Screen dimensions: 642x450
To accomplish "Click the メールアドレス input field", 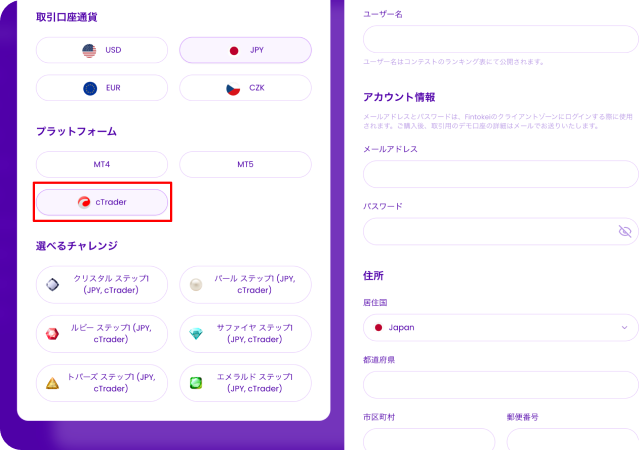I will coord(500,174).
